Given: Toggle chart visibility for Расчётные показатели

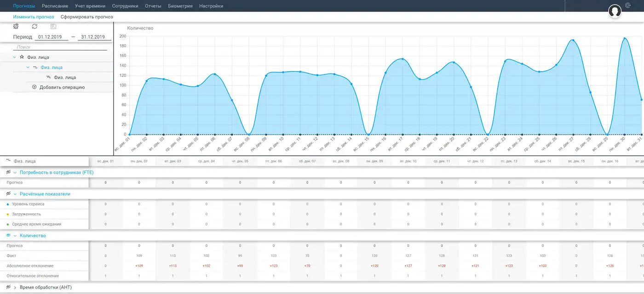Looking at the screenshot, I should coord(8,194).
